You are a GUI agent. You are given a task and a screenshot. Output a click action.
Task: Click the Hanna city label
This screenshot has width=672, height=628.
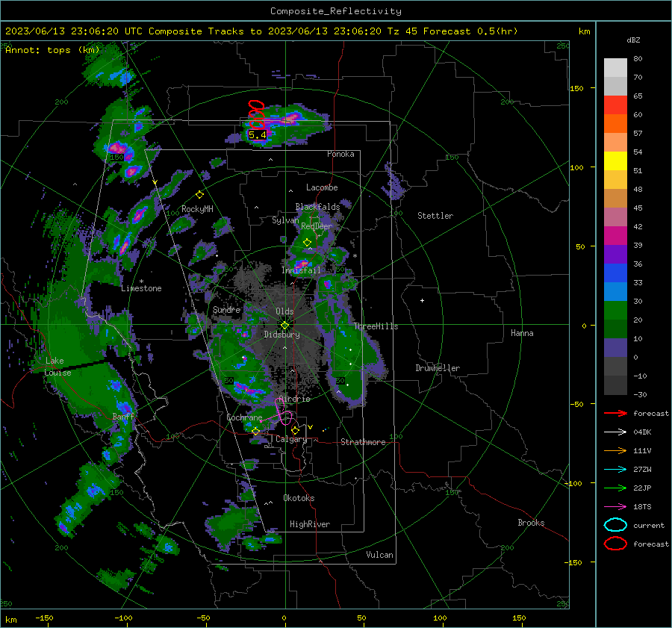tap(522, 332)
